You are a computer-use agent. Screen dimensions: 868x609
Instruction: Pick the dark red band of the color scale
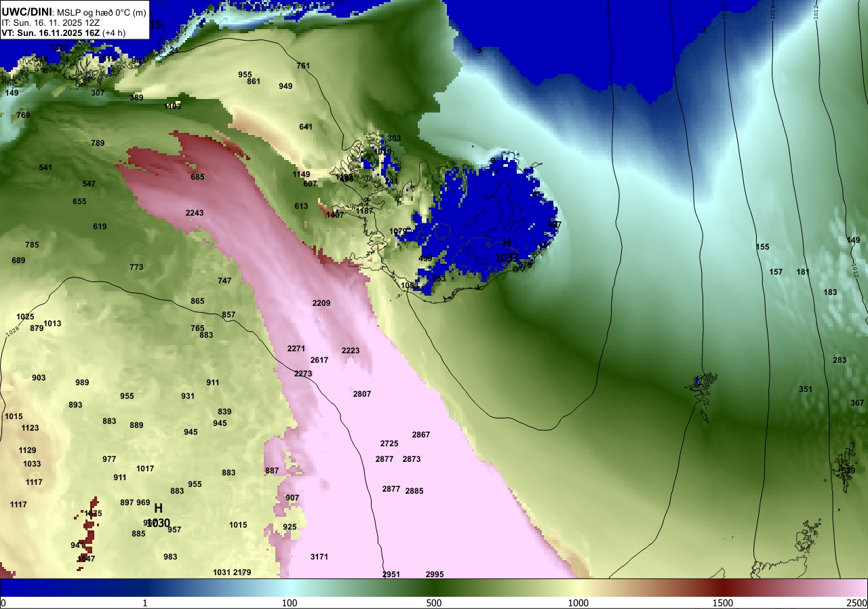point(723,587)
